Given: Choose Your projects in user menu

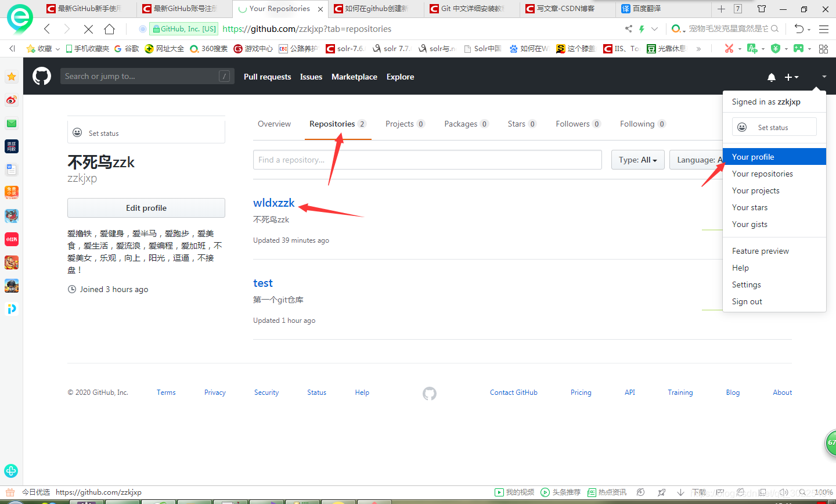Looking at the screenshot, I should (774, 190).
